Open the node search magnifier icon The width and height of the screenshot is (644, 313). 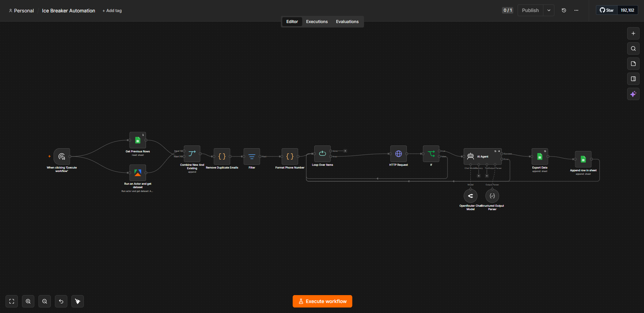[x=633, y=48]
